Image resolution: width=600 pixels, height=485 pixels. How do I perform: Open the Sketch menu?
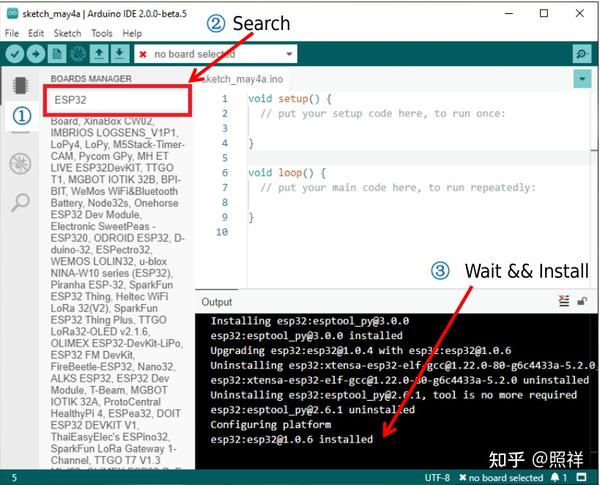tap(67, 33)
